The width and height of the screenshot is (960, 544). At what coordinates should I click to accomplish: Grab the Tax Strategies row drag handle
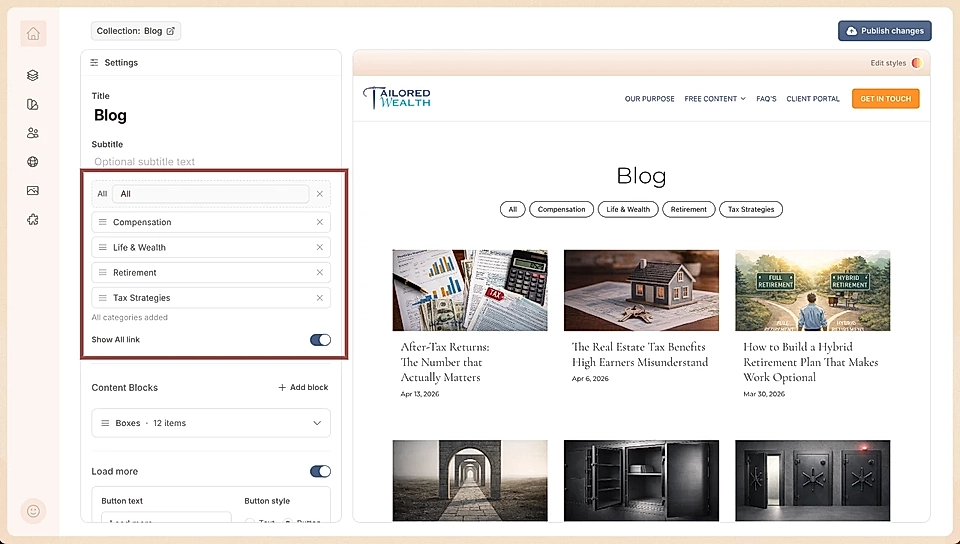(103, 298)
